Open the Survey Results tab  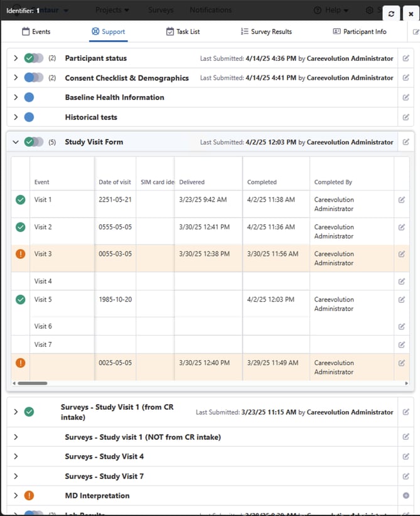point(266,31)
